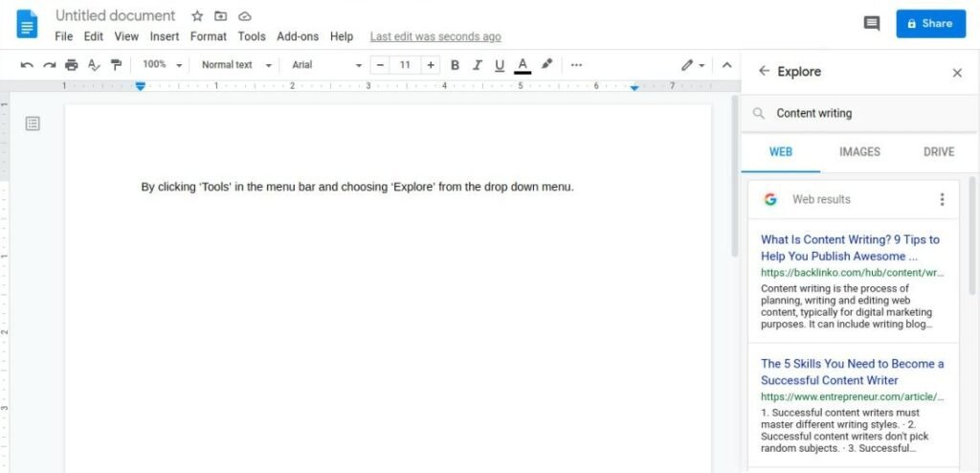This screenshot has height=473, width=980.
Task: Select the paint format tool
Action: click(x=116, y=65)
